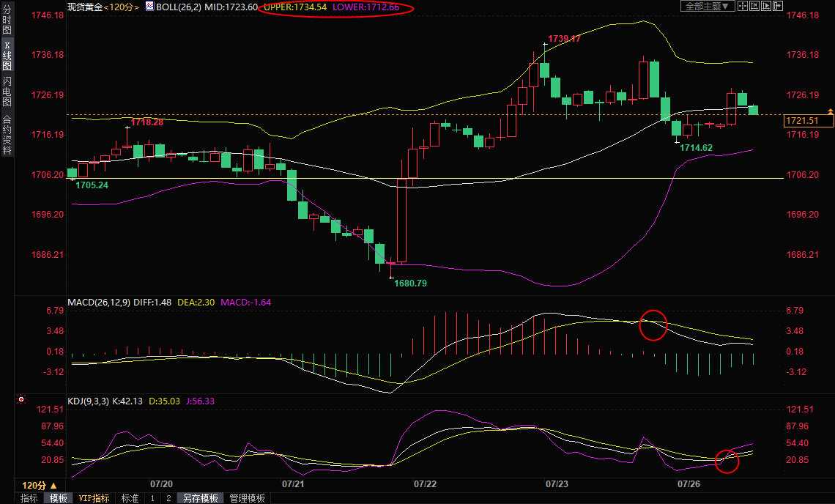Click the 另存模板 save template button

(x=200, y=498)
